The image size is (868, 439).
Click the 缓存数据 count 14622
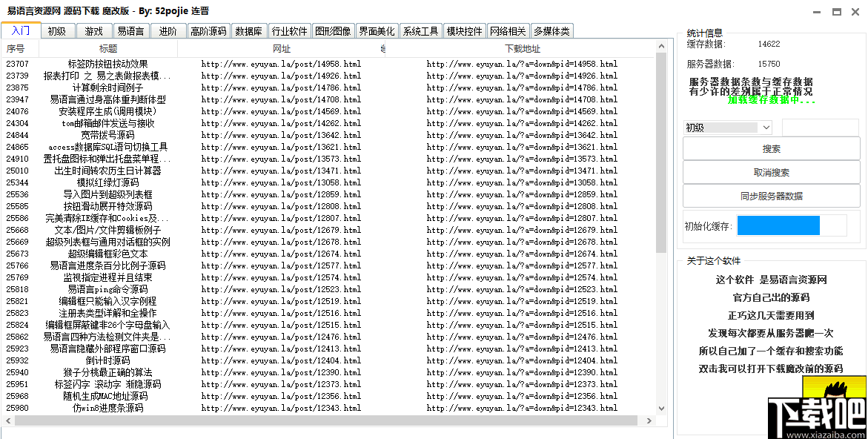coord(769,44)
